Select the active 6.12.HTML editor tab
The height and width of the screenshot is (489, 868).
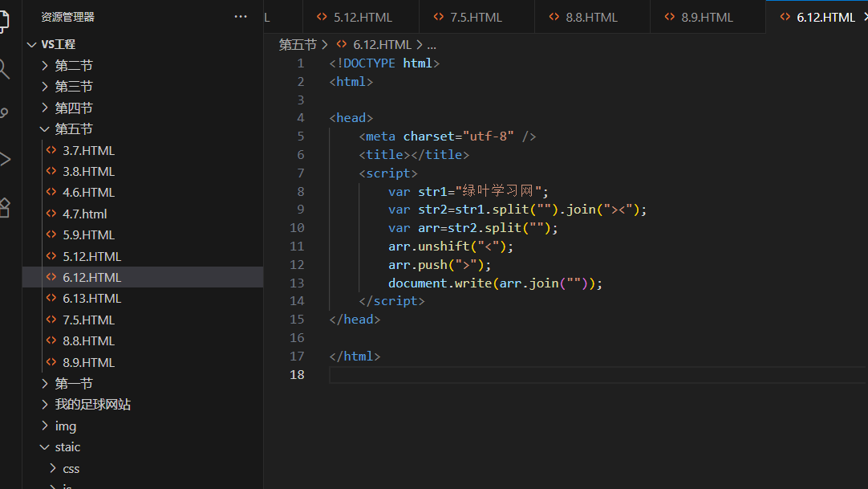817,17
